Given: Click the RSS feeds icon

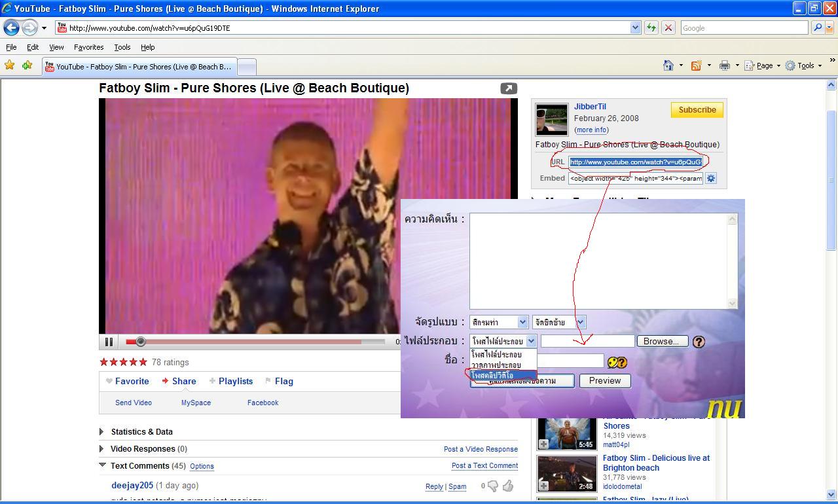Looking at the screenshot, I should [697, 65].
